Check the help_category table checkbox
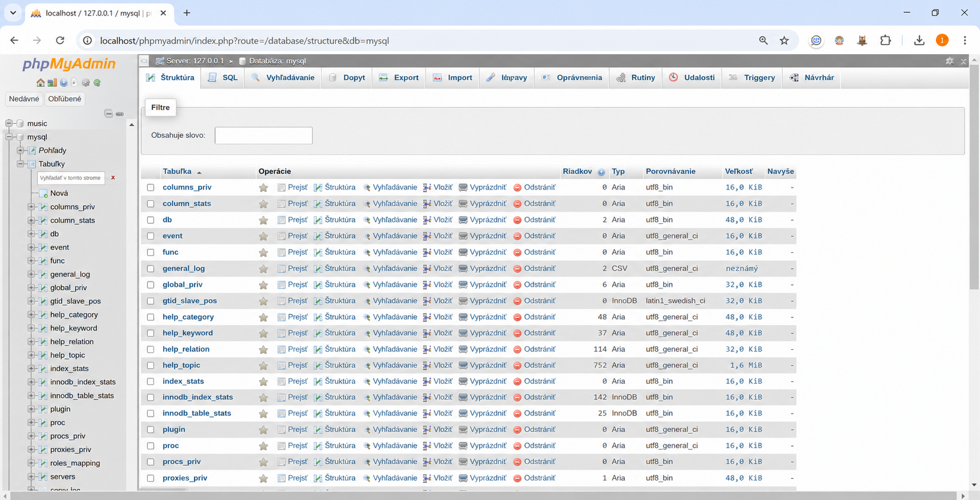The height and width of the screenshot is (500, 980). 151,317
